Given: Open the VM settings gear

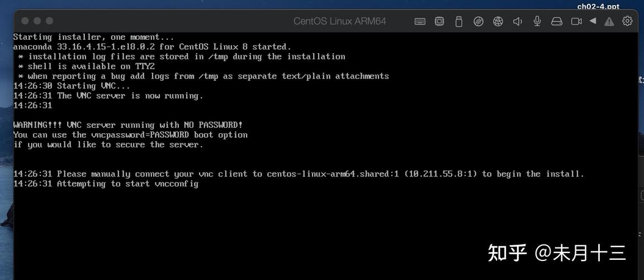Looking at the screenshot, I should (627, 21).
